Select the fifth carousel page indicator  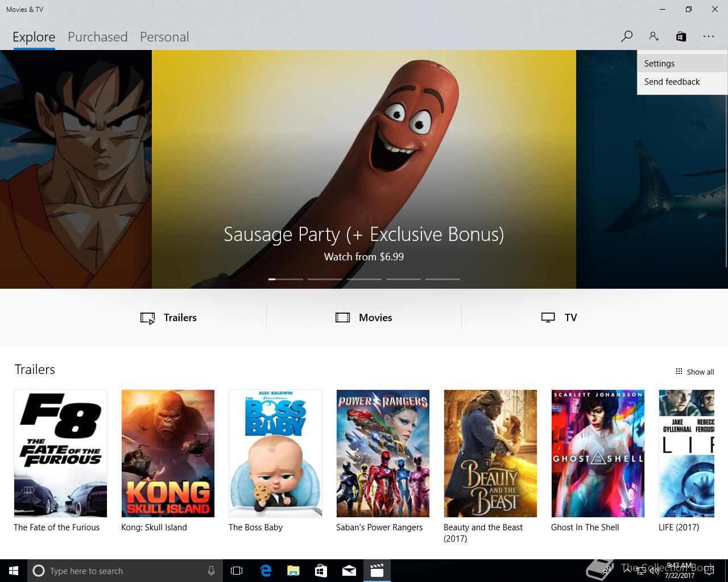coord(442,279)
